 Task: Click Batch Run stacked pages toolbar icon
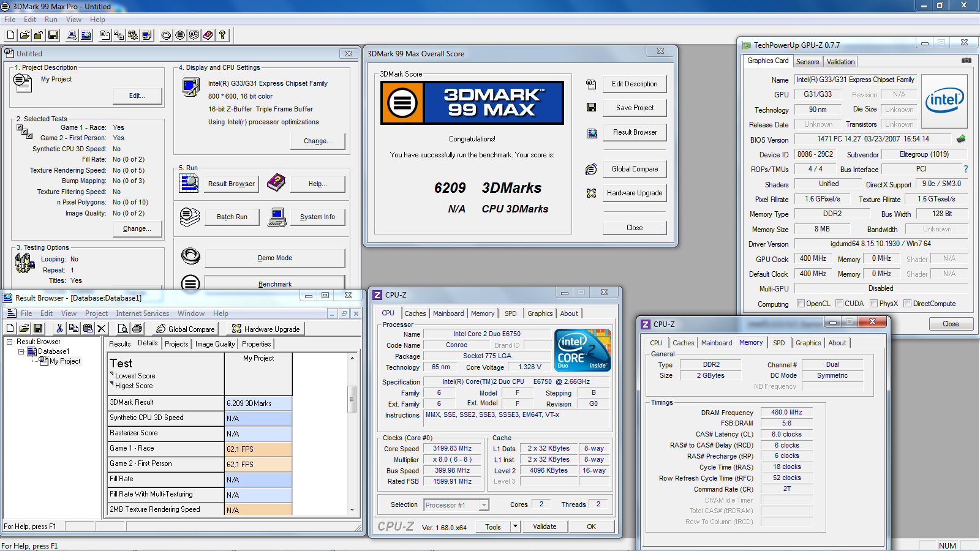click(x=194, y=36)
